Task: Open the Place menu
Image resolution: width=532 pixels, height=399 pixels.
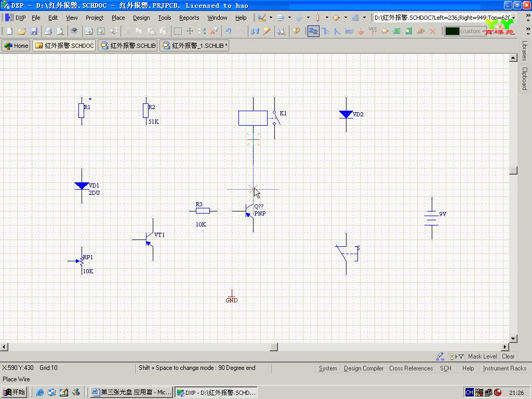Action: coord(118,18)
